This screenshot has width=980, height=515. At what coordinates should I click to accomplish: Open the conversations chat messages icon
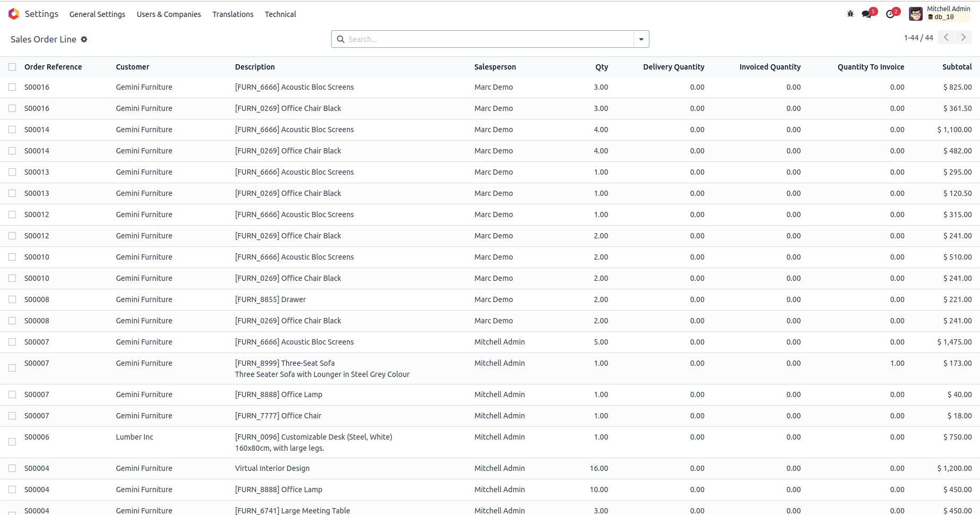pyautogui.click(x=867, y=14)
